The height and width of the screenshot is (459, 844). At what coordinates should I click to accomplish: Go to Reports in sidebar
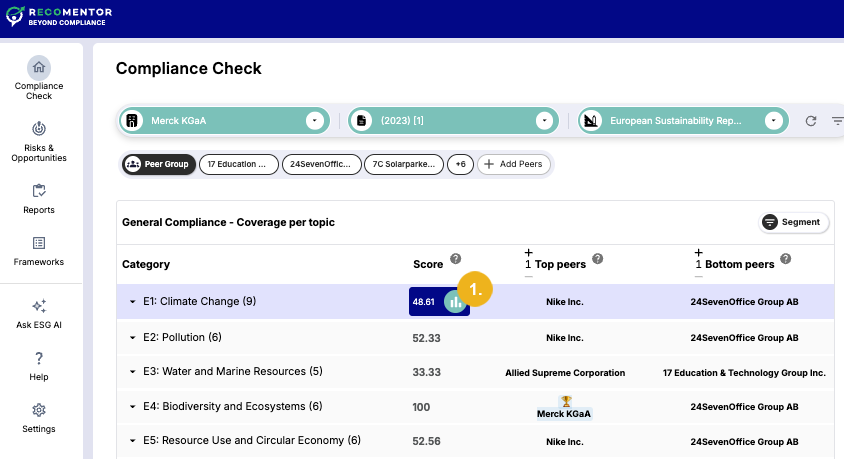[39, 198]
